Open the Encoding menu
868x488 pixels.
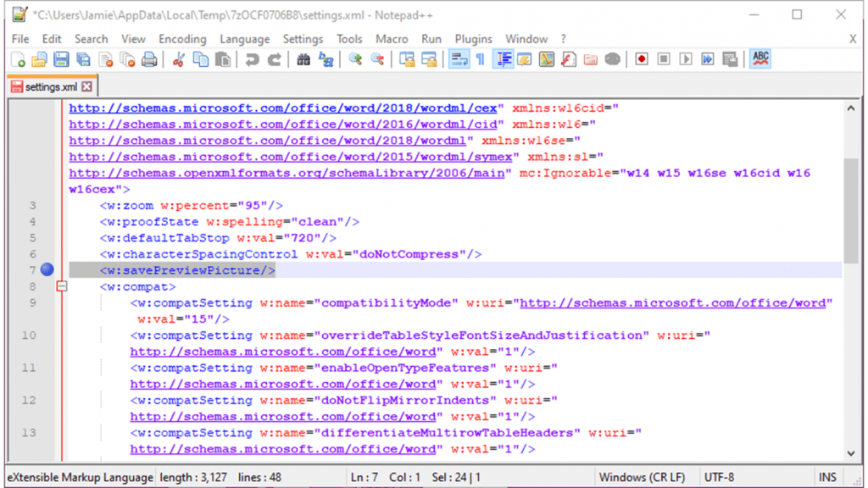(x=182, y=39)
